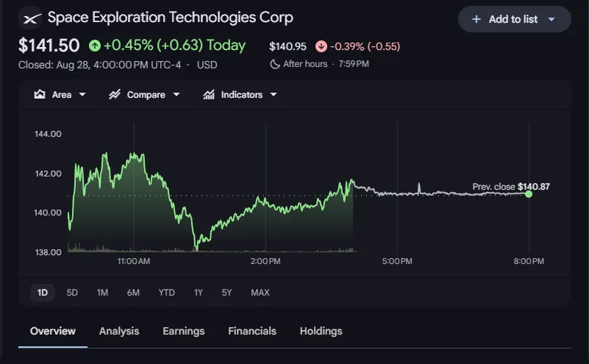Select the 1M time range
This screenshot has width=589, height=364.
pyautogui.click(x=102, y=292)
